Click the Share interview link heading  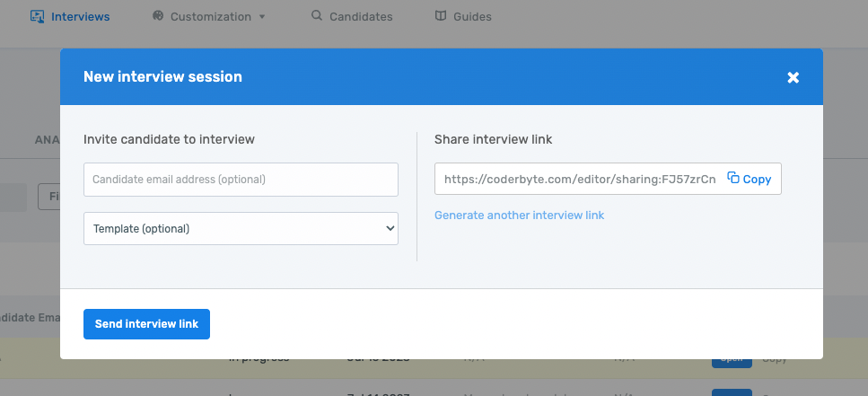(x=493, y=139)
